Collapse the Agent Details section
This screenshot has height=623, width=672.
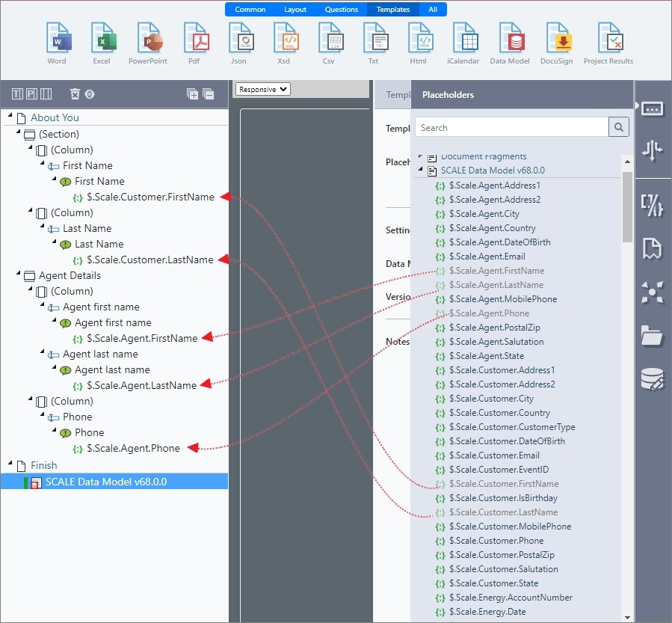[17, 274]
